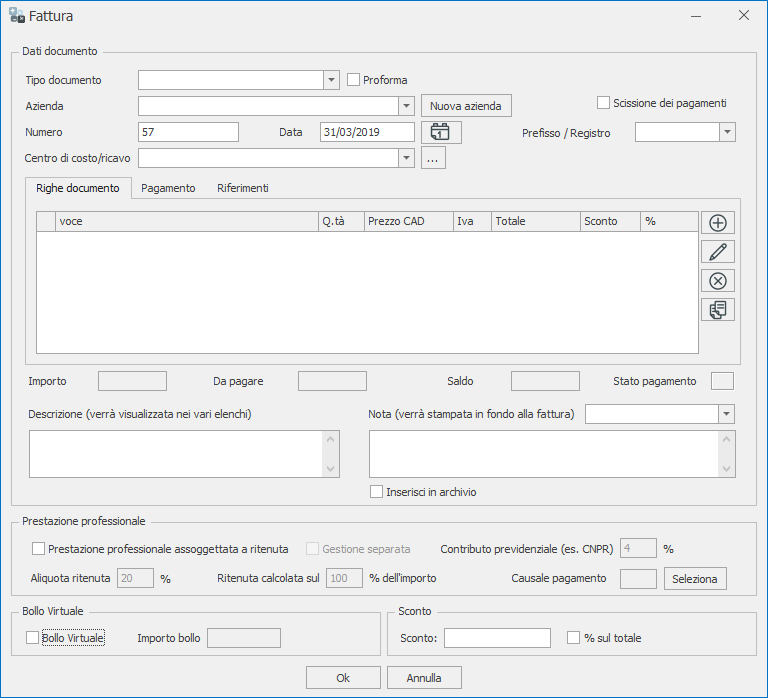
Task: Expand the Prefisso / Registro dropdown
Action: pos(727,132)
